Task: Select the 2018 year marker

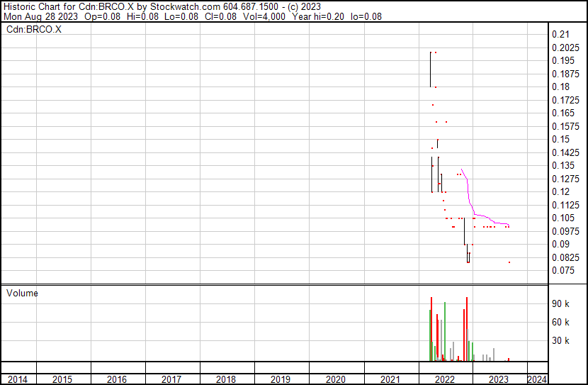Action: (x=226, y=379)
